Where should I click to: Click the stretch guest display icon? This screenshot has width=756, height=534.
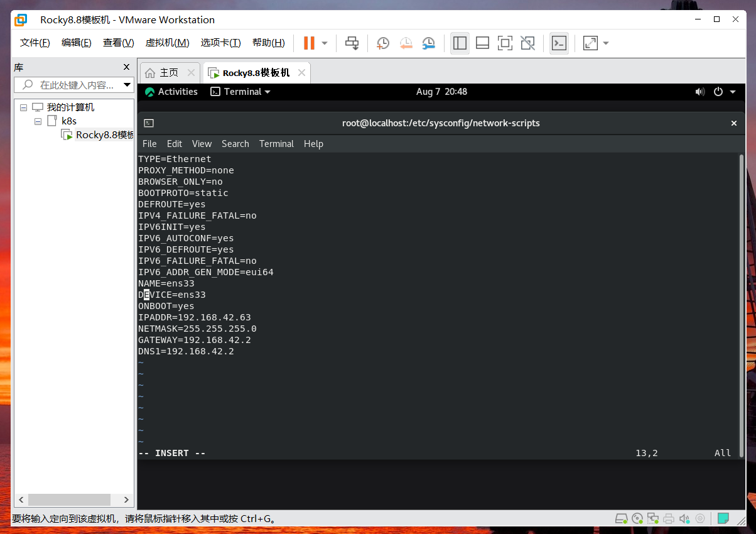(x=590, y=43)
